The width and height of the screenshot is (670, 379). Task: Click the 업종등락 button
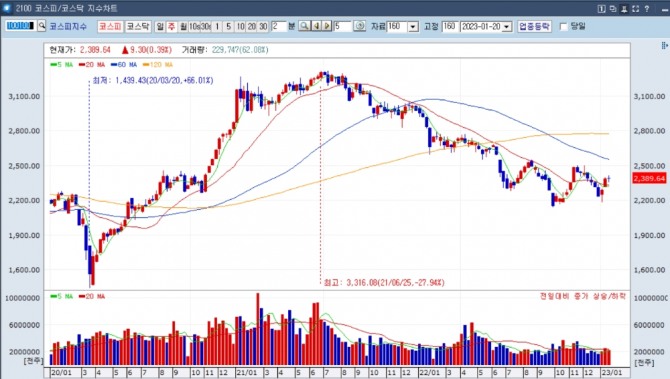[535, 26]
